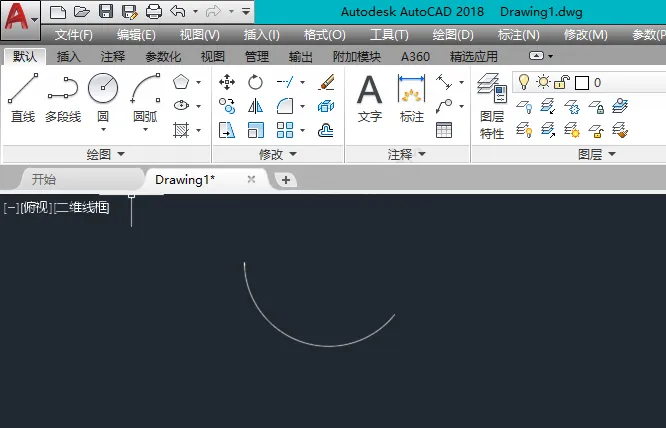Viewport: 666px width, 428px height.
Task: Open Layer Properties (图层特性)
Action: [x=492, y=106]
